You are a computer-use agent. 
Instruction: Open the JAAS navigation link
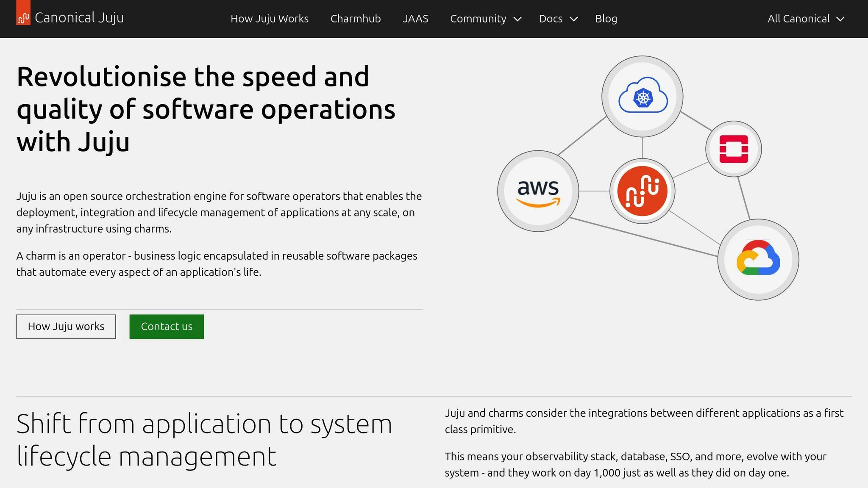415,19
